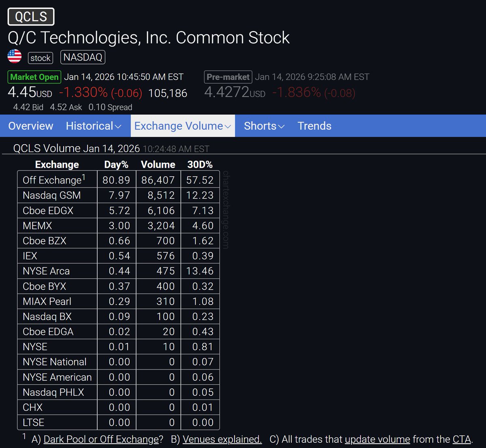Click the US flag icon
The width and height of the screenshot is (486, 448).
15,56
